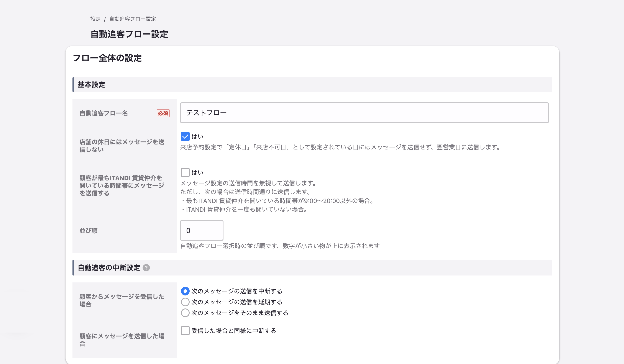Focus the 並び順 number field
The height and width of the screenshot is (364, 624).
(x=202, y=230)
